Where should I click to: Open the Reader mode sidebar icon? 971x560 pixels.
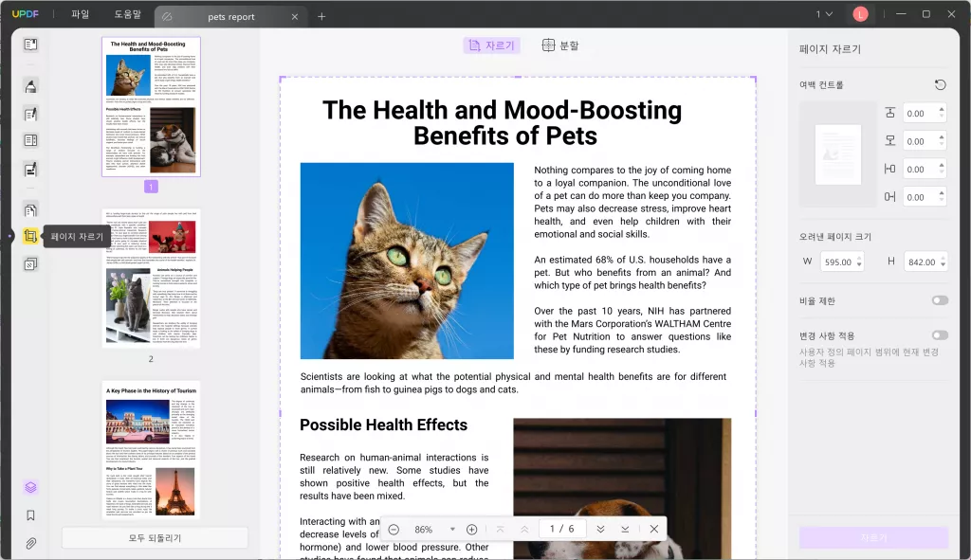(x=30, y=45)
